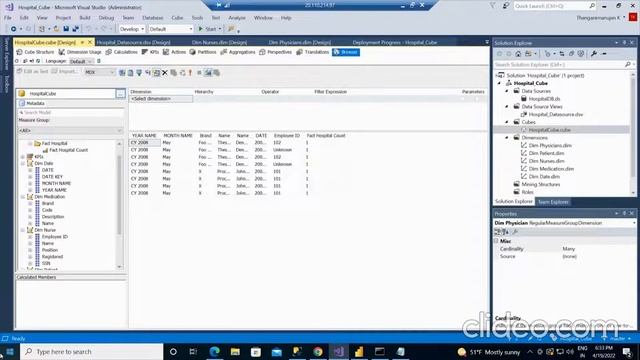The image size is (640, 360).
Task: Select Brand attribute under Dim Medication
Action: point(48,203)
